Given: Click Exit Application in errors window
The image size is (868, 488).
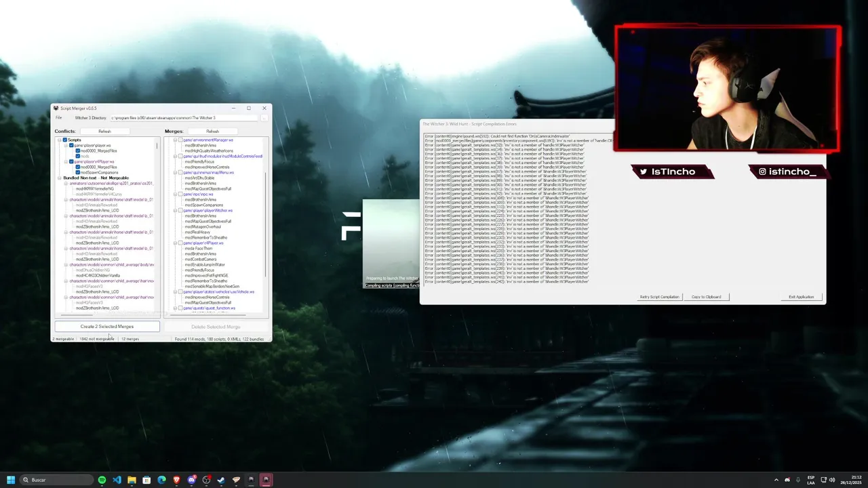Looking at the screenshot, I should (x=801, y=297).
